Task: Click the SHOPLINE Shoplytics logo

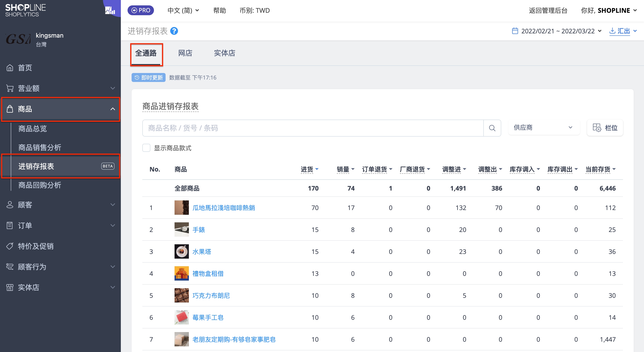Action: (x=26, y=11)
